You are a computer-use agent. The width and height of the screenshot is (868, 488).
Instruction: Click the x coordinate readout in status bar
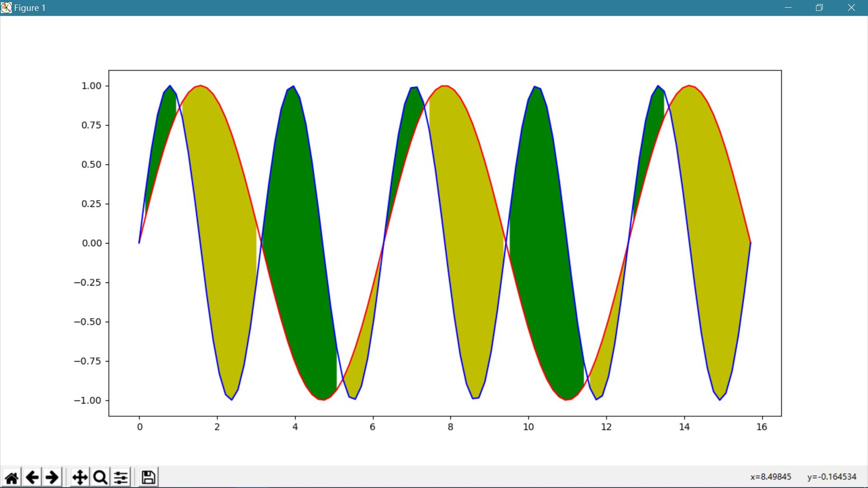point(770,477)
